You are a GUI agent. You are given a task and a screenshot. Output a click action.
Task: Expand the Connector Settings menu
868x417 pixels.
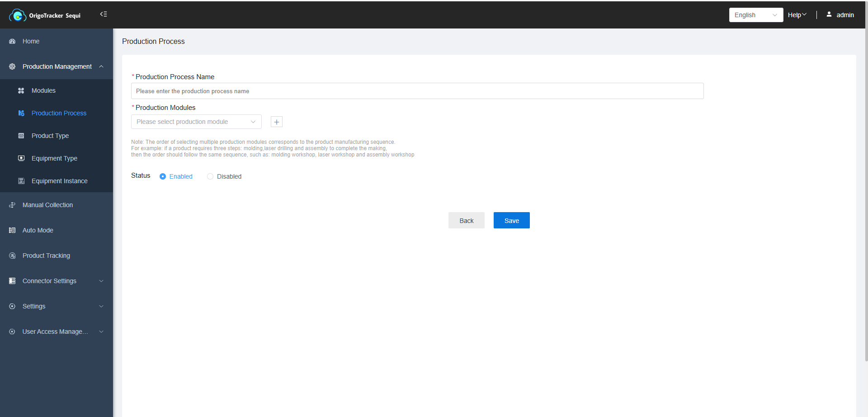click(57, 281)
